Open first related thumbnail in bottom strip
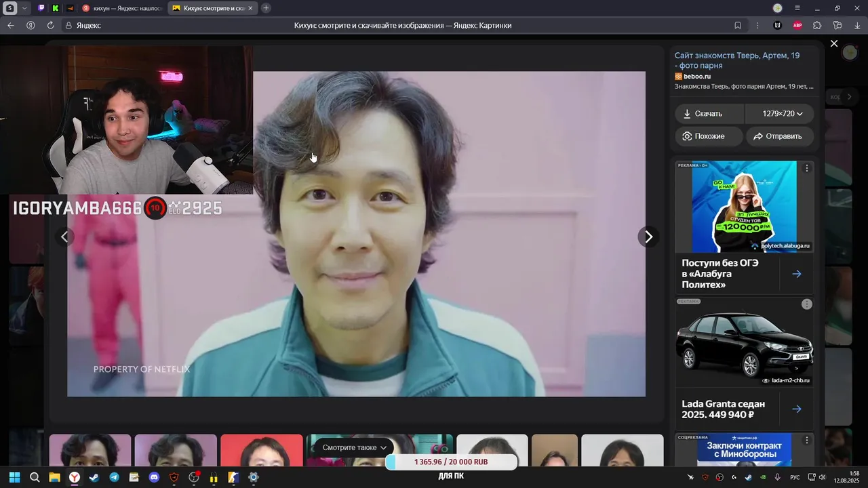 click(x=90, y=451)
